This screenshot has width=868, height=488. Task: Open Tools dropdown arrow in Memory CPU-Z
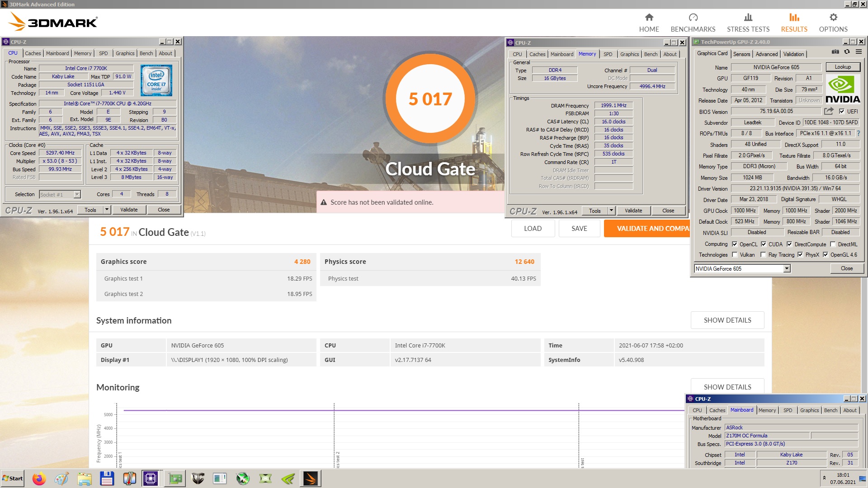click(611, 211)
